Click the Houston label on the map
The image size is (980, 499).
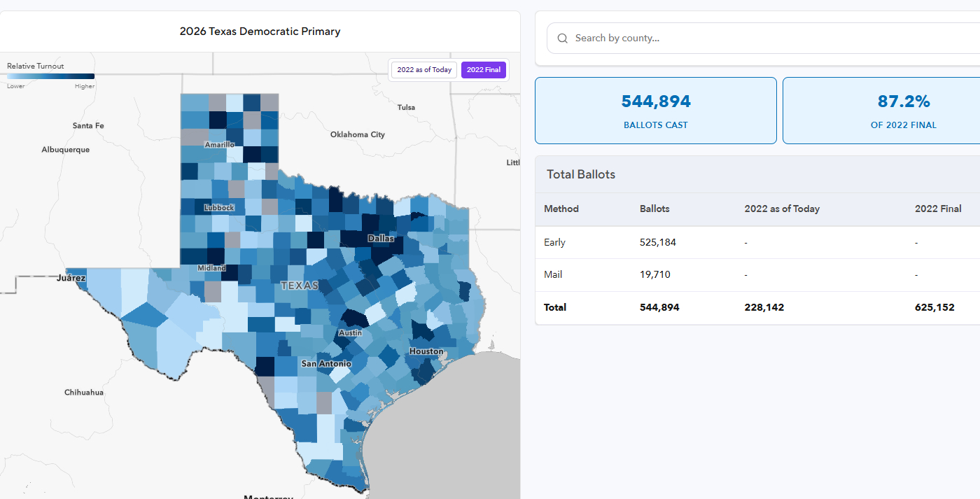(426, 351)
